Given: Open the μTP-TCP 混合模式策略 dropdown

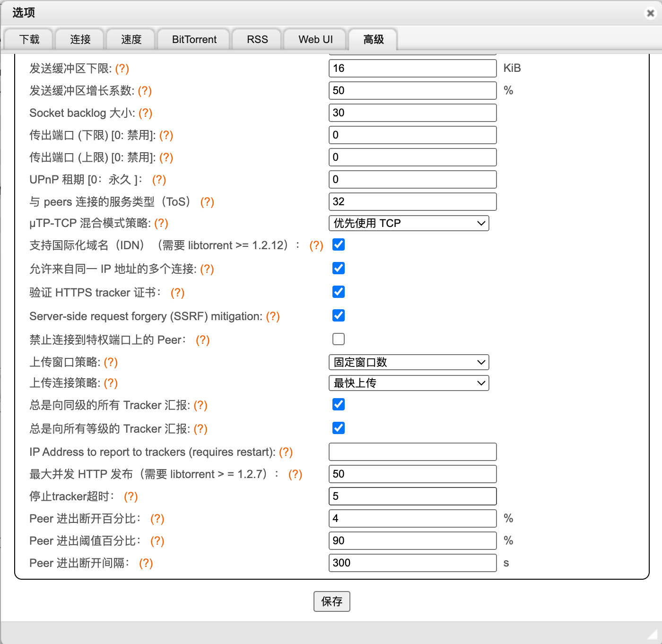Looking at the screenshot, I should [409, 223].
